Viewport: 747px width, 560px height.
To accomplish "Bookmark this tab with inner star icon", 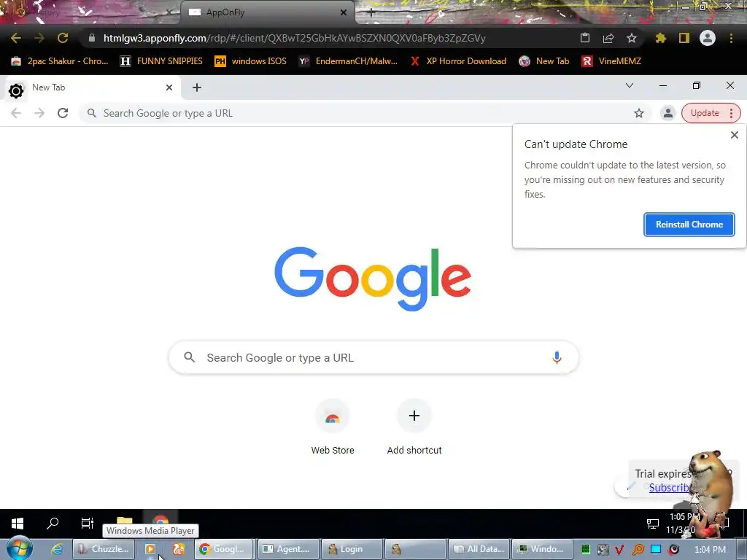I will (639, 113).
